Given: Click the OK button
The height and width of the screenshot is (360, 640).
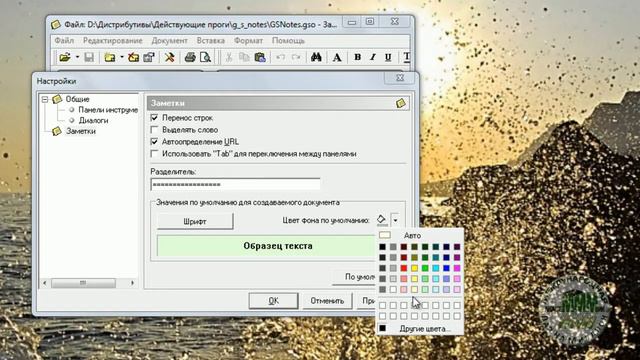Looking at the screenshot, I should point(273,301).
